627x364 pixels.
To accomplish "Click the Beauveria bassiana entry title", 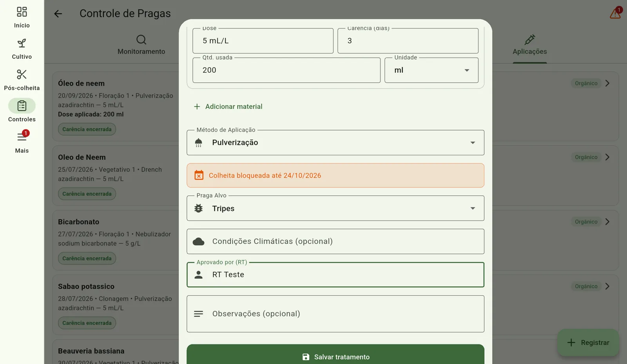I will [91, 351].
